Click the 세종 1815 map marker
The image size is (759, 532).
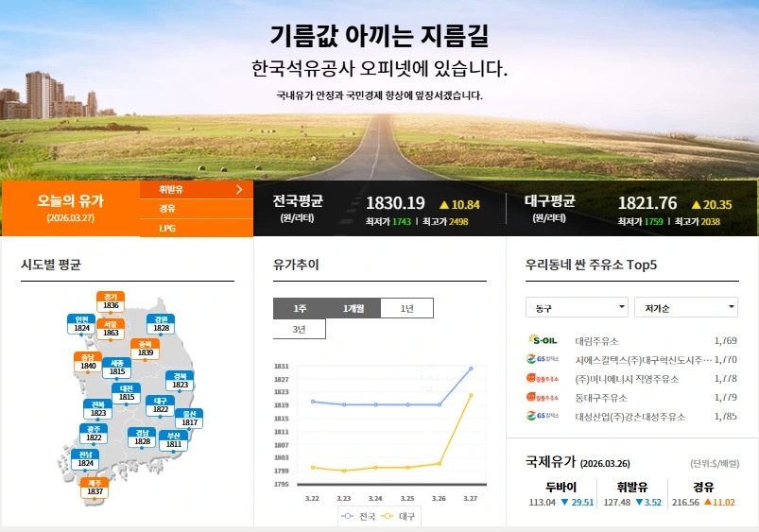pyautogui.click(x=116, y=368)
